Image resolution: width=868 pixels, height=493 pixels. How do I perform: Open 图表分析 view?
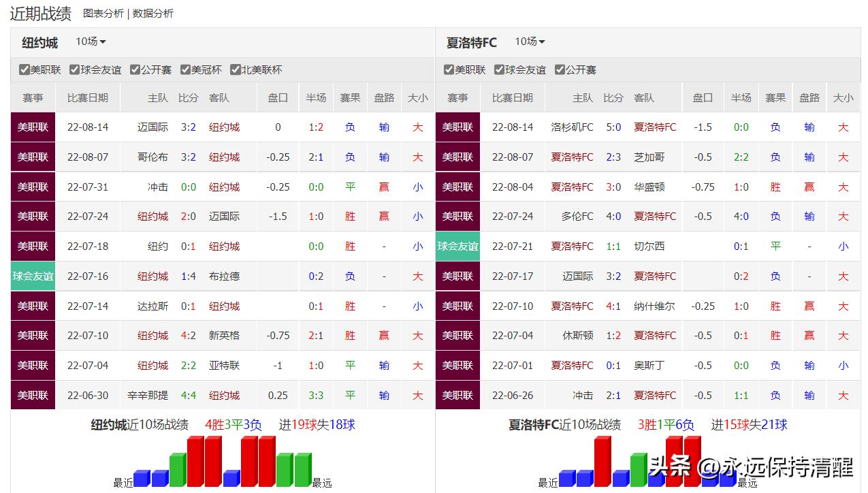pyautogui.click(x=103, y=13)
